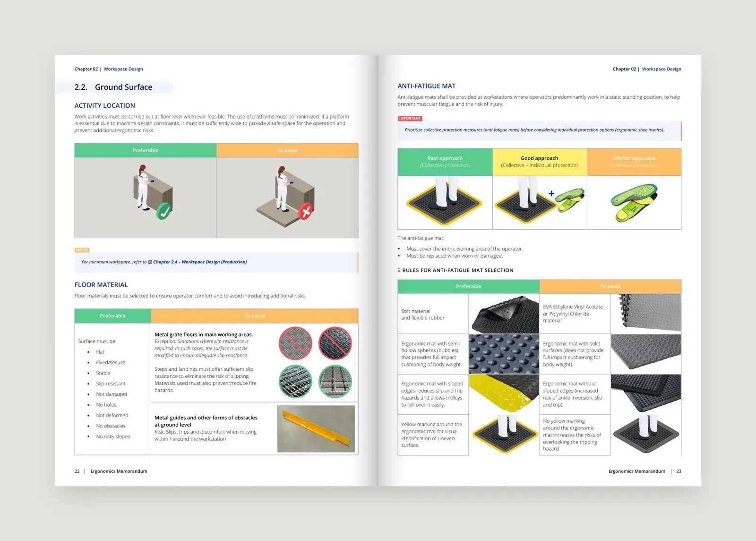Select the yellow metal floor guide photo

[316, 429]
